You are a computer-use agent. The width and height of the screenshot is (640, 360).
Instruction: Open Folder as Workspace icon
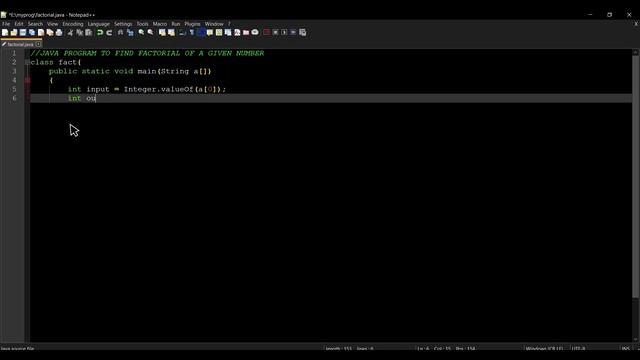pyautogui.click(x=246, y=32)
